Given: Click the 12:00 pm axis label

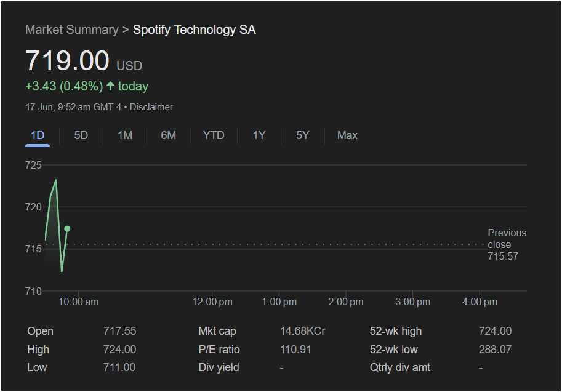Looking at the screenshot, I should [x=212, y=302].
